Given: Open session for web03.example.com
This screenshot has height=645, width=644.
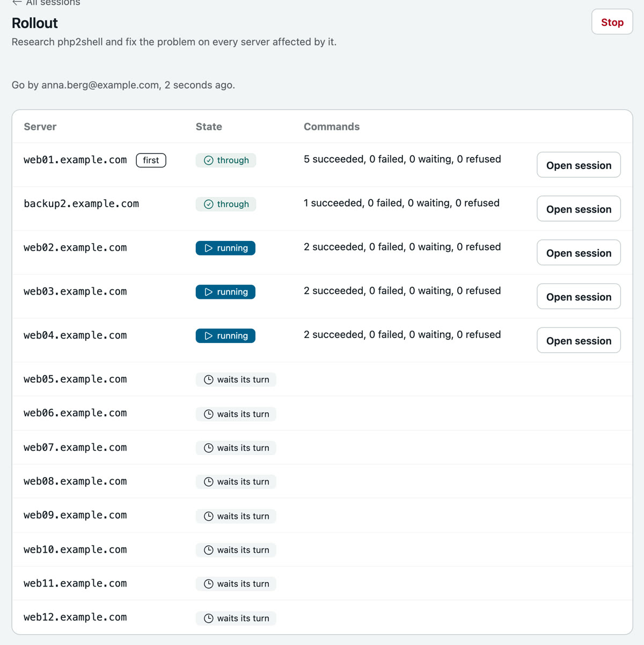Looking at the screenshot, I should [x=579, y=297].
